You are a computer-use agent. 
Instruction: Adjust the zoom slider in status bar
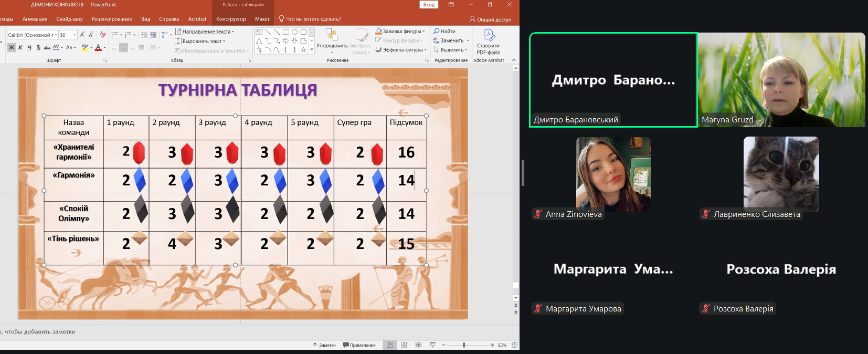pos(464,345)
